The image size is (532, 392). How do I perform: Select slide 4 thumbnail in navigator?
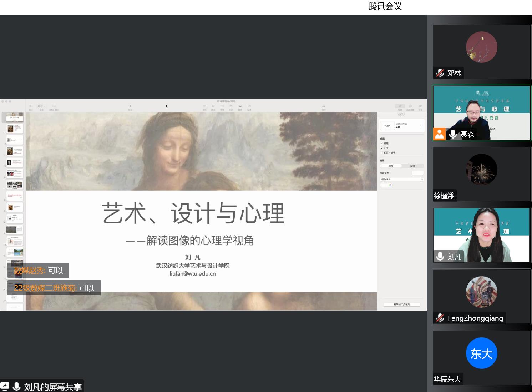click(15, 151)
